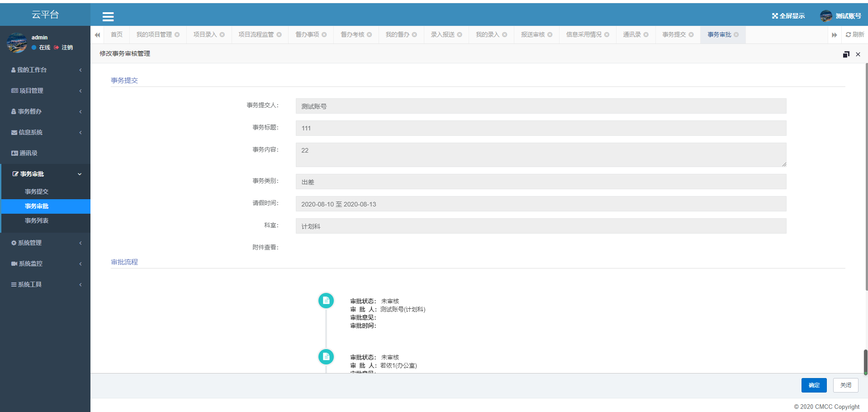
Task: Click the 刷新 refresh button
Action: click(855, 35)
